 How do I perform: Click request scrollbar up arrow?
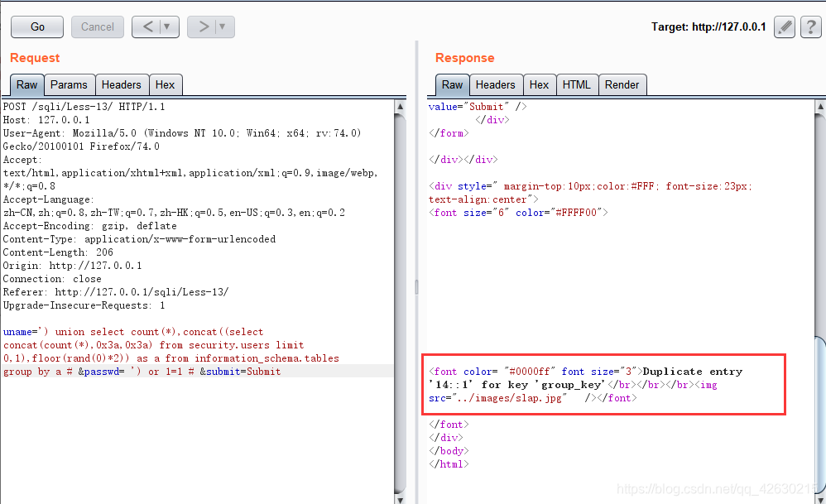400,106
